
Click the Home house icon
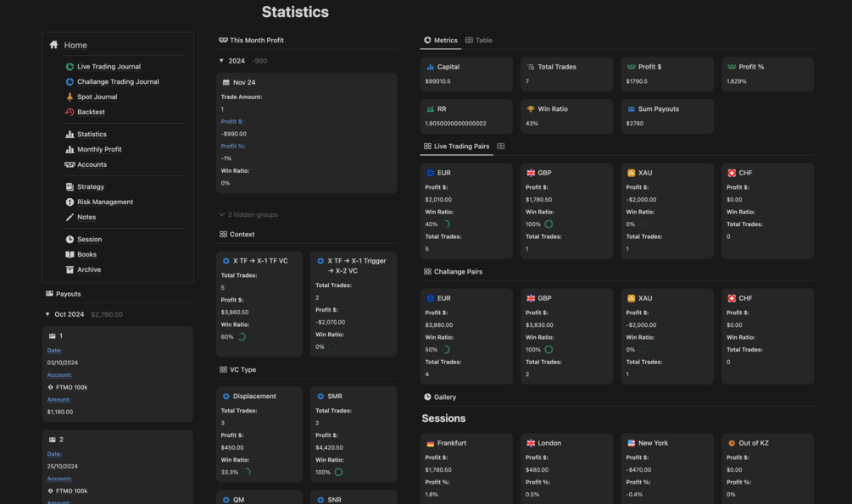pyautogui.click(x=53, y=45)
